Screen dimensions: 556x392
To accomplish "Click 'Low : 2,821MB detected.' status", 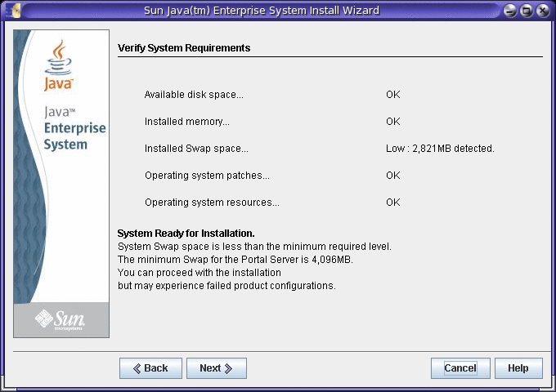I will [440, 149].
